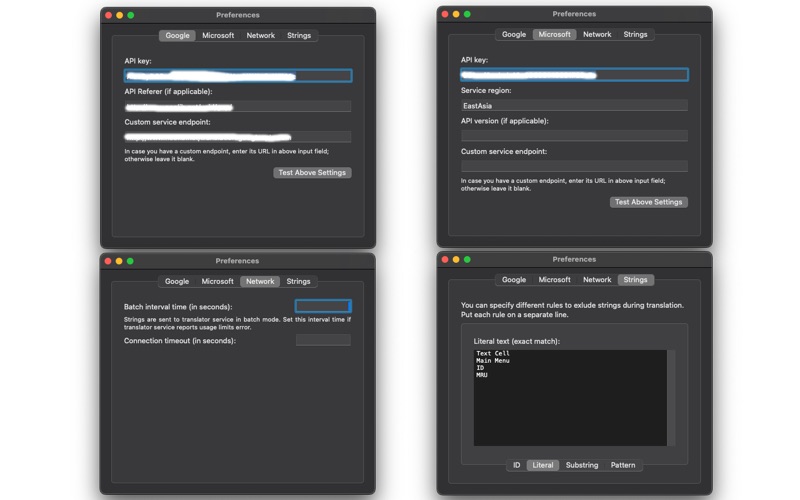Viewport: 800px width, 500px height.
Task: Click Test Above Settings in Google preferences pane
Action: tap(312, 173)
